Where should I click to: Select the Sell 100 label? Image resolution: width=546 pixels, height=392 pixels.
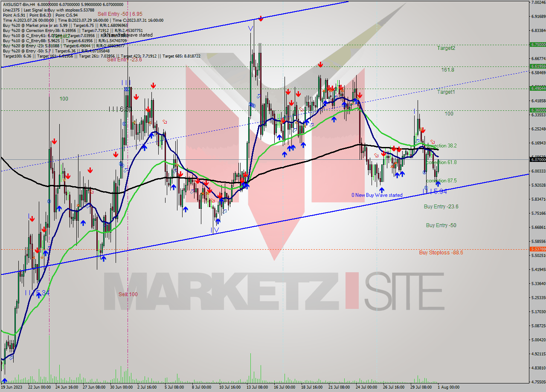[128, 294]
